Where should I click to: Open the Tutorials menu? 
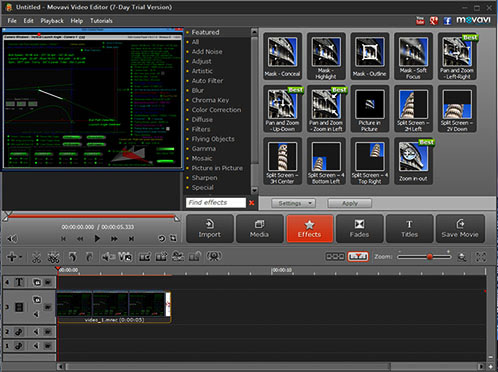[101, 21]
